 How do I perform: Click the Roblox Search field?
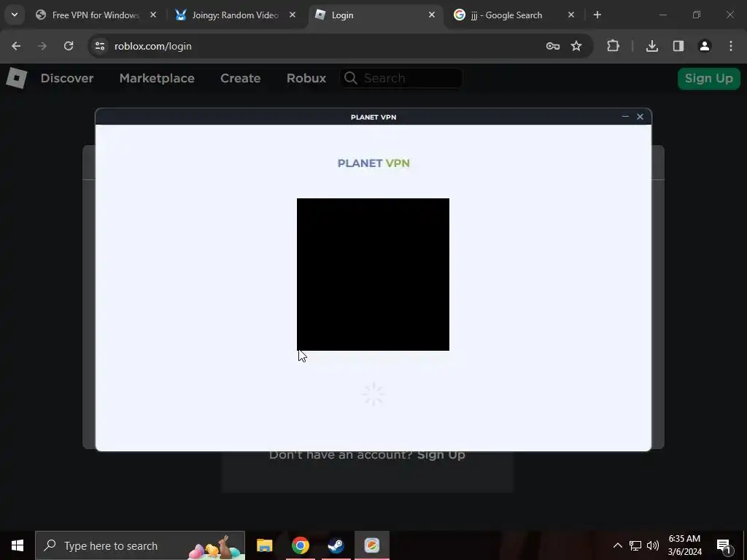(x=401, y=78)
